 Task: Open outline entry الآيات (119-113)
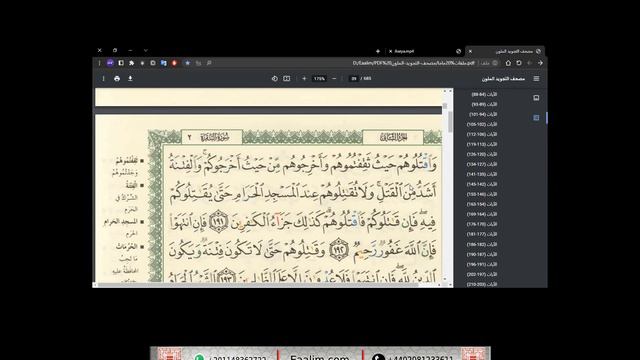click(482, 144)
